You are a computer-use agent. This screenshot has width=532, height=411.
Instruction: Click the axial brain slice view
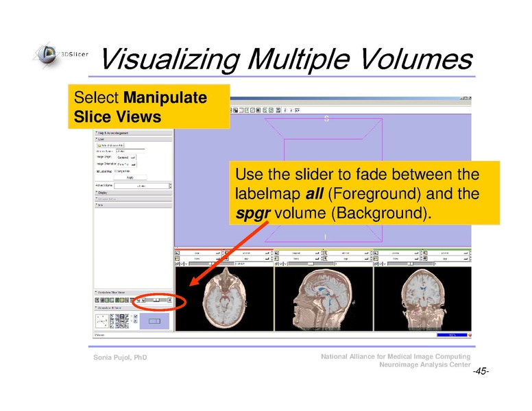point(224,299)
